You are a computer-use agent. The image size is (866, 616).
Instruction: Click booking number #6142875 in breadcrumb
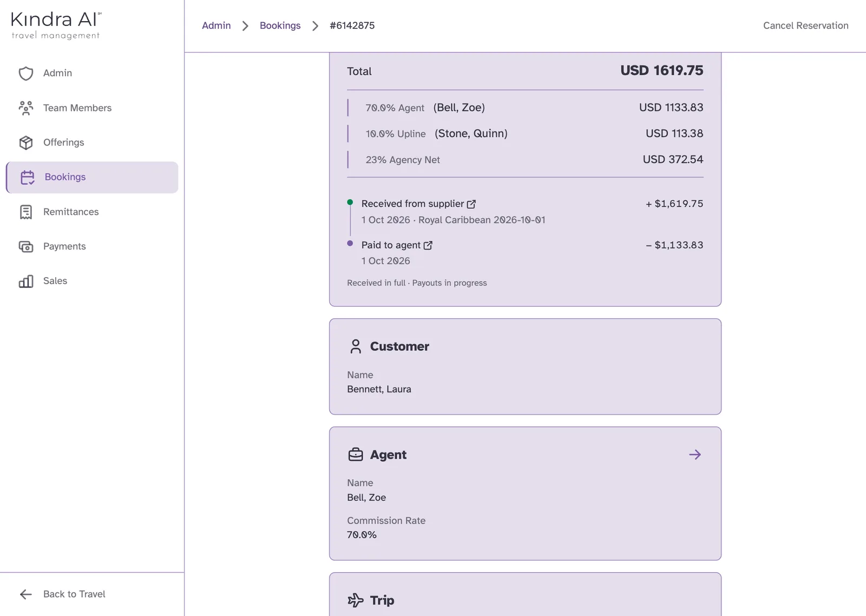[x=352, y=25]
